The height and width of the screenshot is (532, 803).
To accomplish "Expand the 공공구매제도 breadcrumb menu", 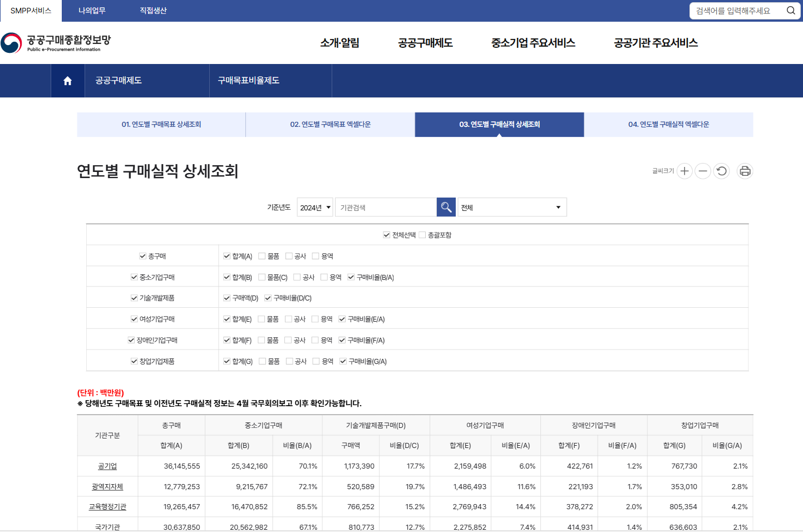I will (x=147, y=81).
